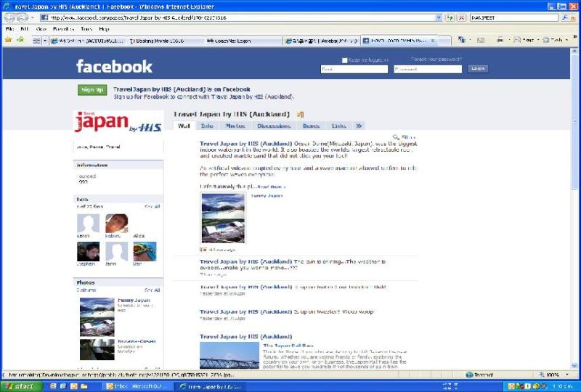This screenshot has width=581, height=392.
Task: Click the Add to Favorites icon
Action: pyautogui.click(x=20, y=40)
